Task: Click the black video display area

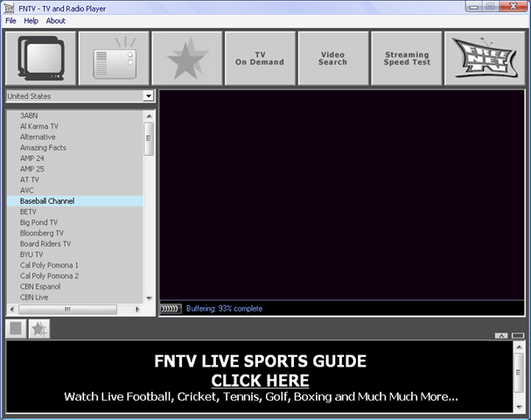Action: [342, 195]
